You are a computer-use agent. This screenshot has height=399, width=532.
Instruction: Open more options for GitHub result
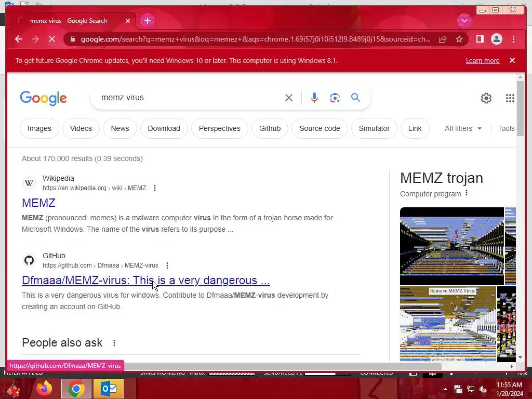click(x=167, y=265)
